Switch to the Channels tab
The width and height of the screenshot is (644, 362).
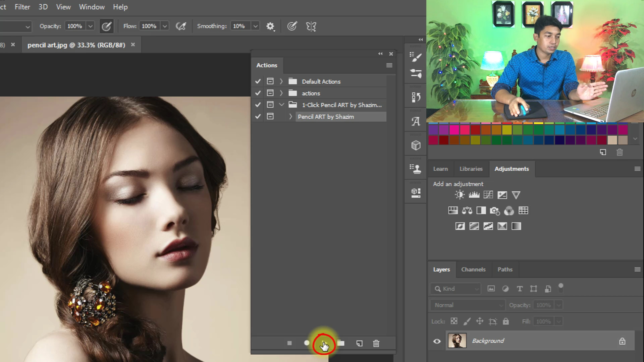[x=473, y=269]
